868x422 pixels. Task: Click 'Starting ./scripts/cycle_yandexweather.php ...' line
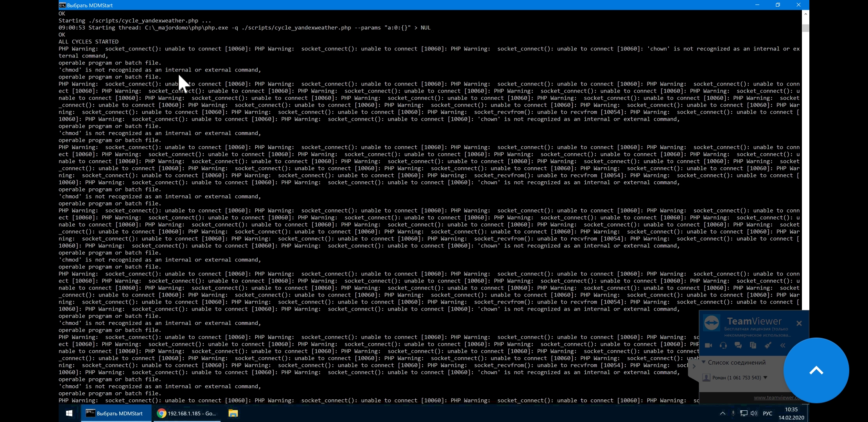click(x=135, y=21)
